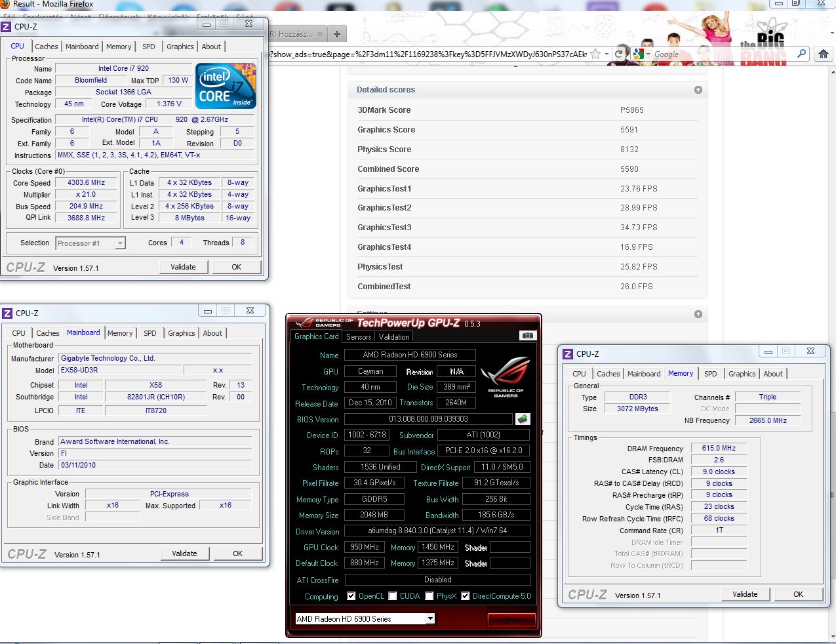Close the Firefox tab with its x icon
The image size is (836, 644).
[x=320, y=34]
